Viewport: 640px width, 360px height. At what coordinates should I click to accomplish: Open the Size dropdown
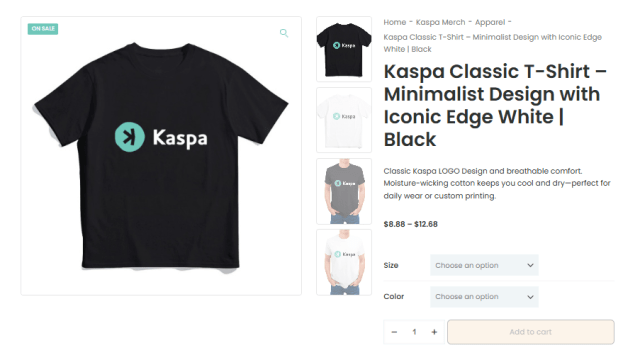point(484,265)
